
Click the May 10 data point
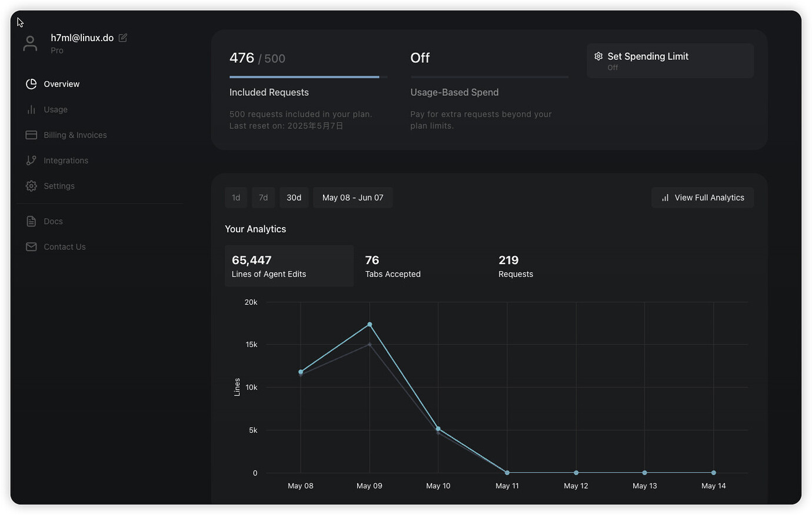tap(438, 429)
